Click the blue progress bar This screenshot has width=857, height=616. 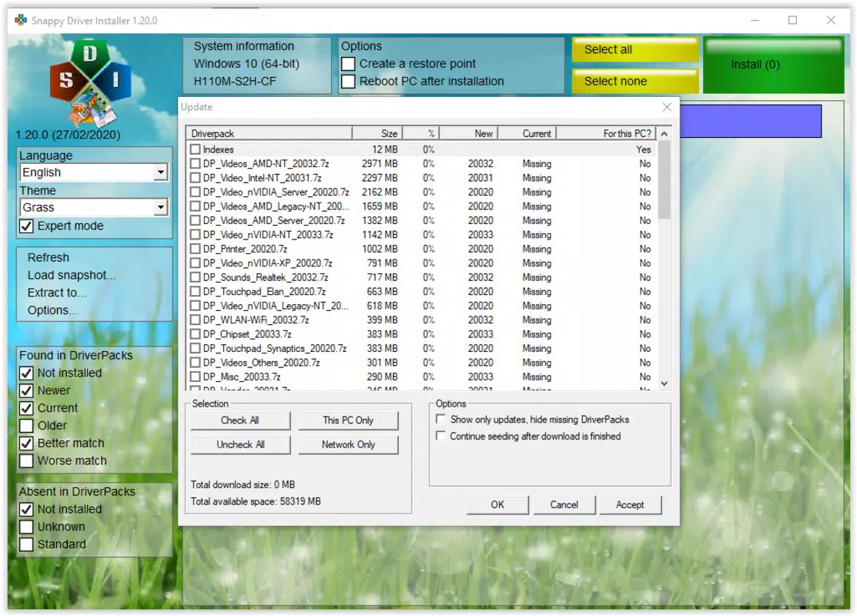click(x=751, y=121)
